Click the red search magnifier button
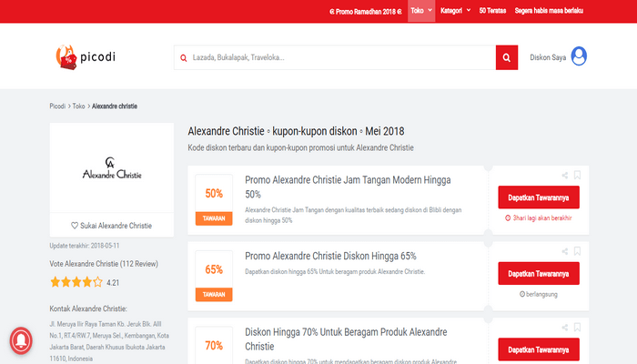 507,57
